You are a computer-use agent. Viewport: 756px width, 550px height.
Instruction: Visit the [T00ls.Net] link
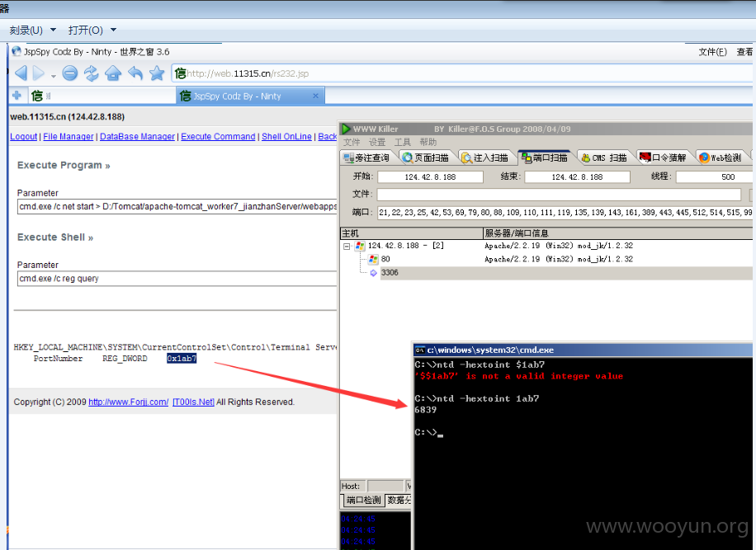[x=193, y=402]
